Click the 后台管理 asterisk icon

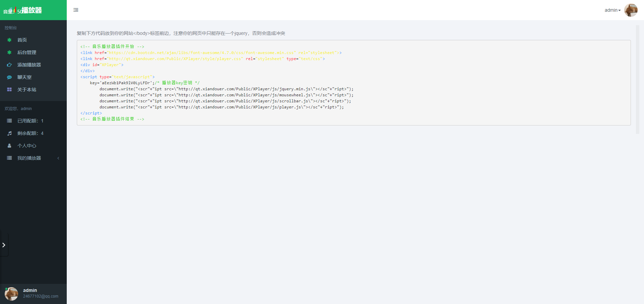click(x=9, y=52)
